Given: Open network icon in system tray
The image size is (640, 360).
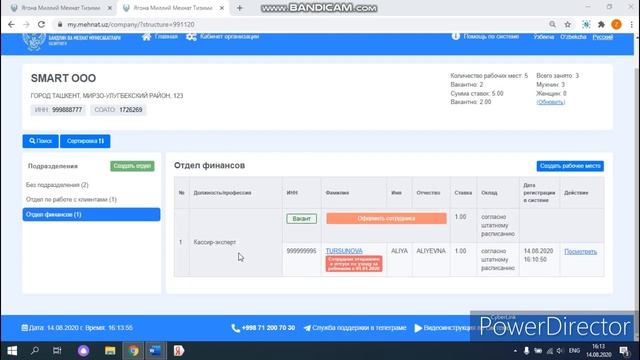Looking at the screenshot, I should click(549, 351).
